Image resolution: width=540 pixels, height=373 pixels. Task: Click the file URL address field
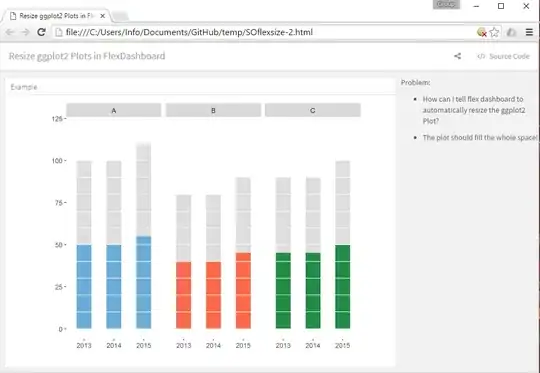pyautogui.click(x=263, y=32)
